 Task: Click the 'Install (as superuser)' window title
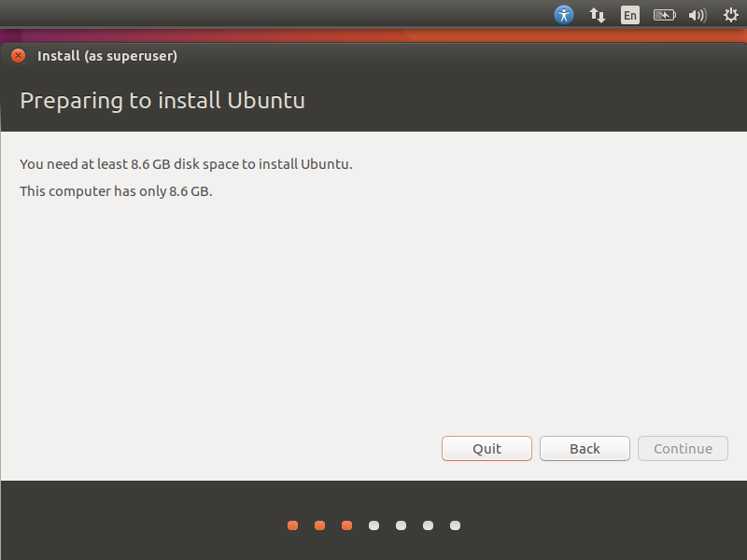107,56
